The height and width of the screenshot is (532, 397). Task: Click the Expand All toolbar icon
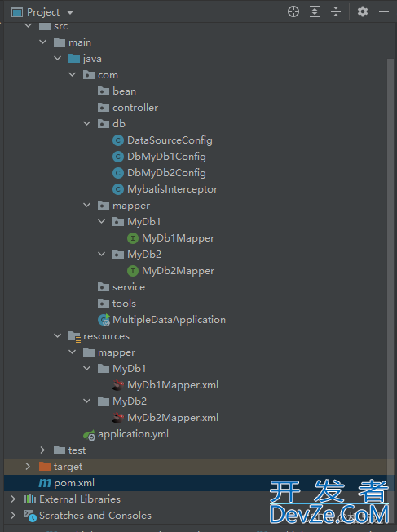coord(315,11)
